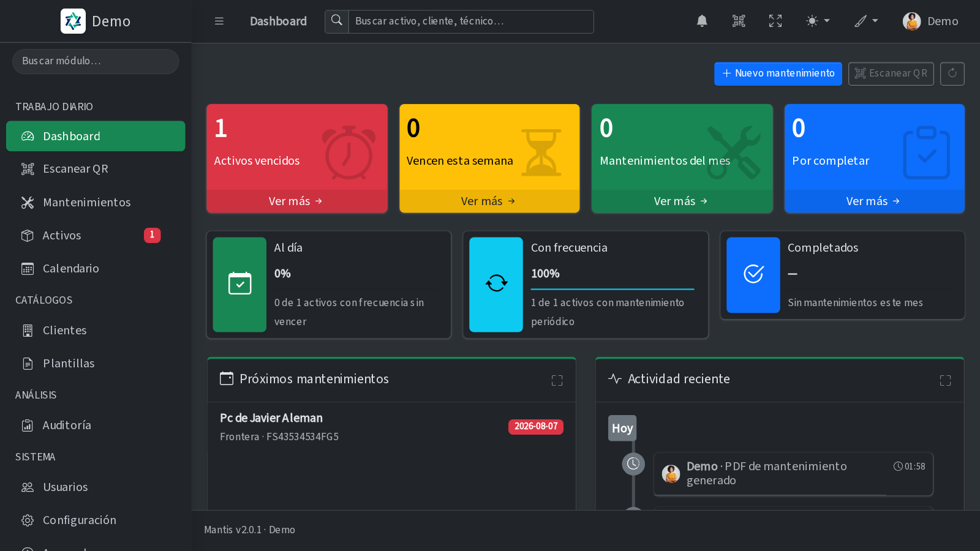Click the Mantis logo icon
Screen dimensions: 980x551
pos(73,21)
